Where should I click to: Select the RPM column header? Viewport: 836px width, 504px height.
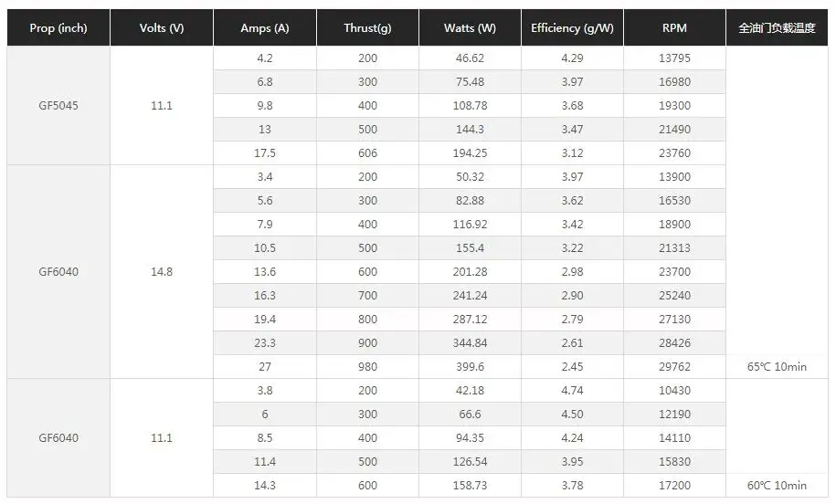coord(674,27)
